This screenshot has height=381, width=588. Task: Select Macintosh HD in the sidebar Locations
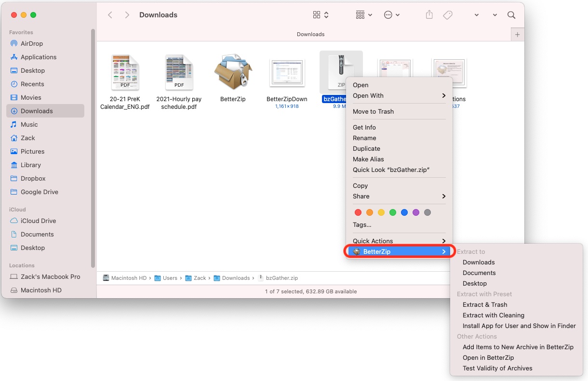tap(40, 290)
